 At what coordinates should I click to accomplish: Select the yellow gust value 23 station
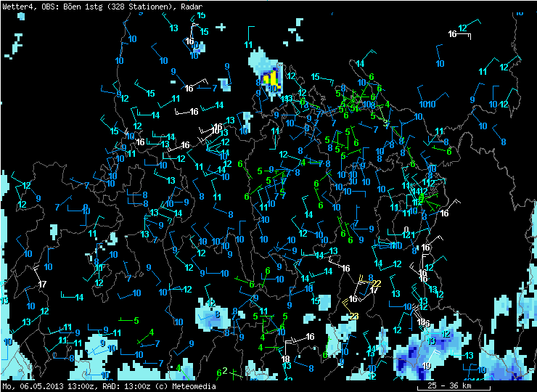(354, 316)
